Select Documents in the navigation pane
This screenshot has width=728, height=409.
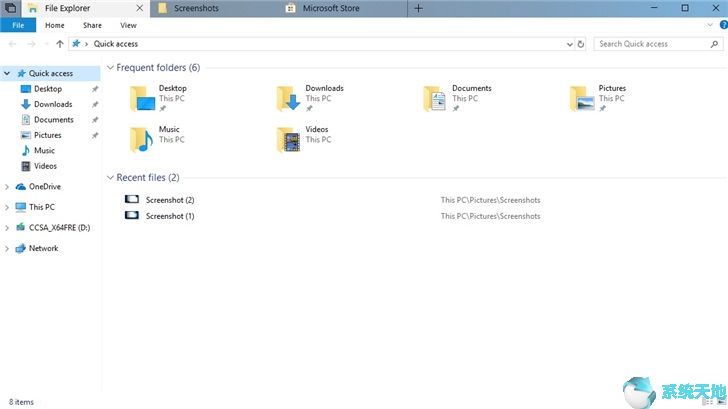pos(54,120)
